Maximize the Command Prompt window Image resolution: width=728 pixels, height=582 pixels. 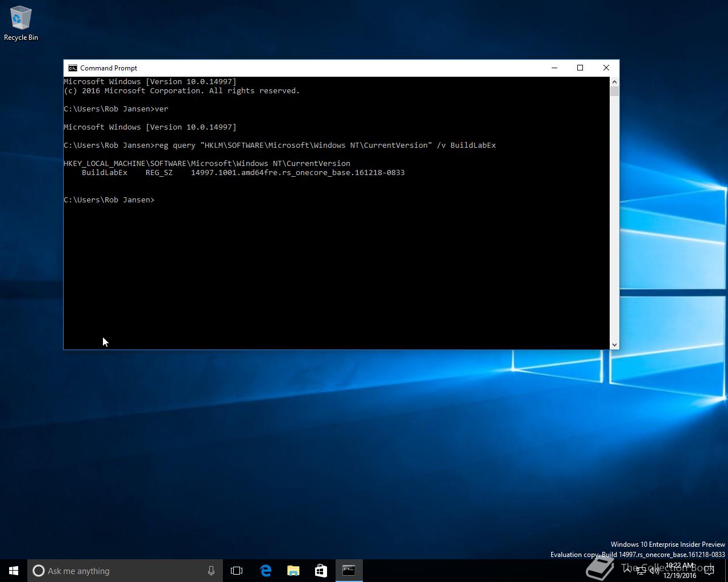(x=580, y=68)
